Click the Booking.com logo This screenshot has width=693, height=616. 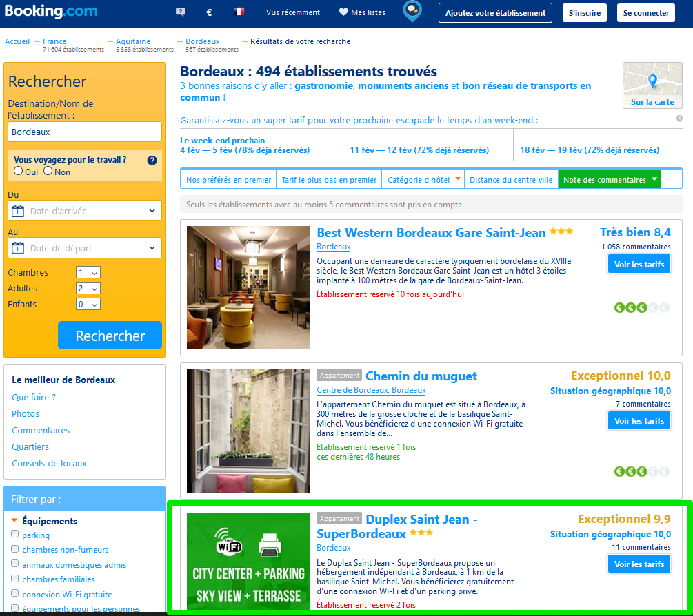51,12
